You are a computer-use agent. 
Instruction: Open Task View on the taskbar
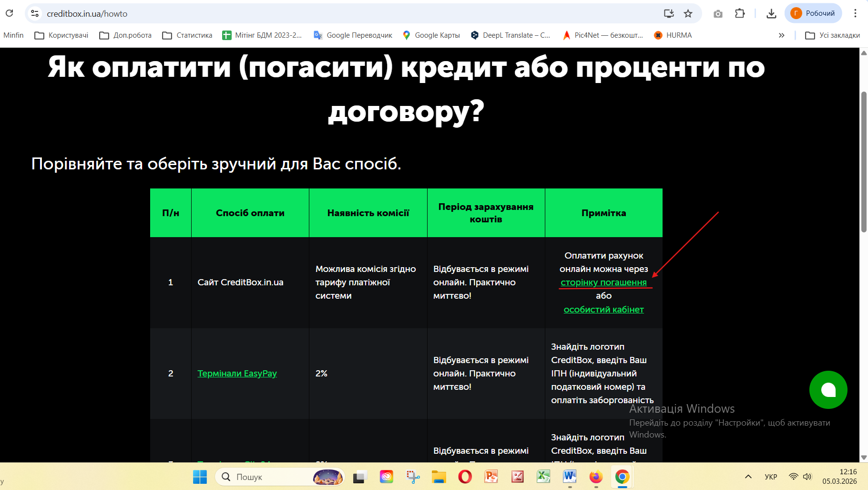(360, 477)
